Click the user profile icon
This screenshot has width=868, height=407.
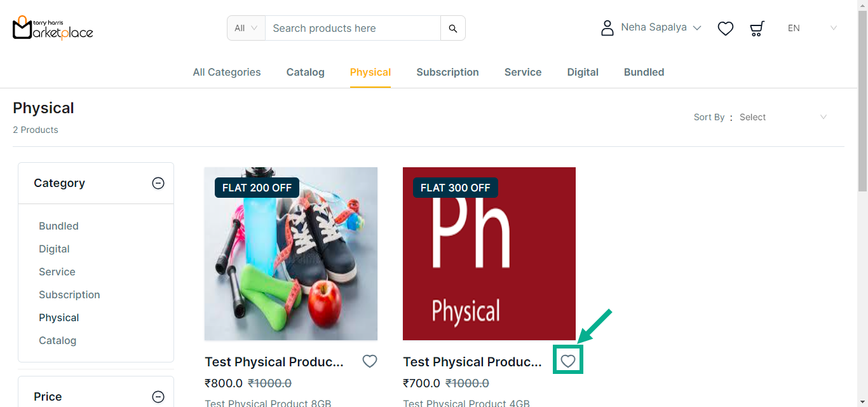pyautogui.click(x=607, y=28)
